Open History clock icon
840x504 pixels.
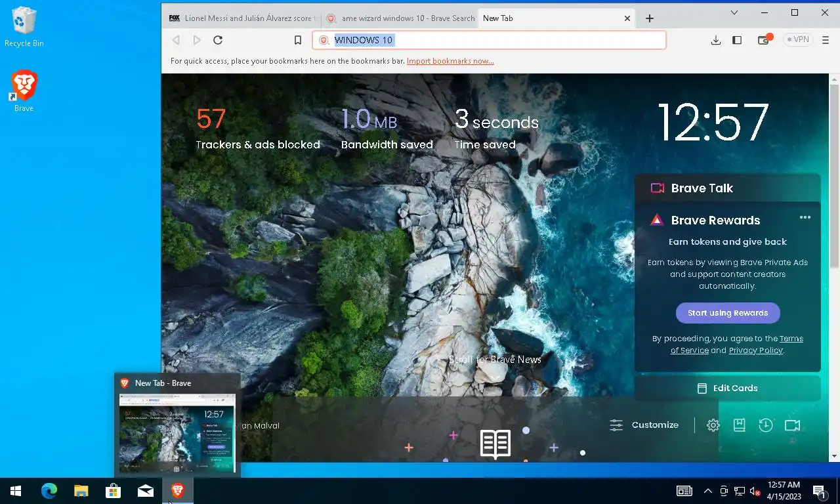tap(766, 425)
